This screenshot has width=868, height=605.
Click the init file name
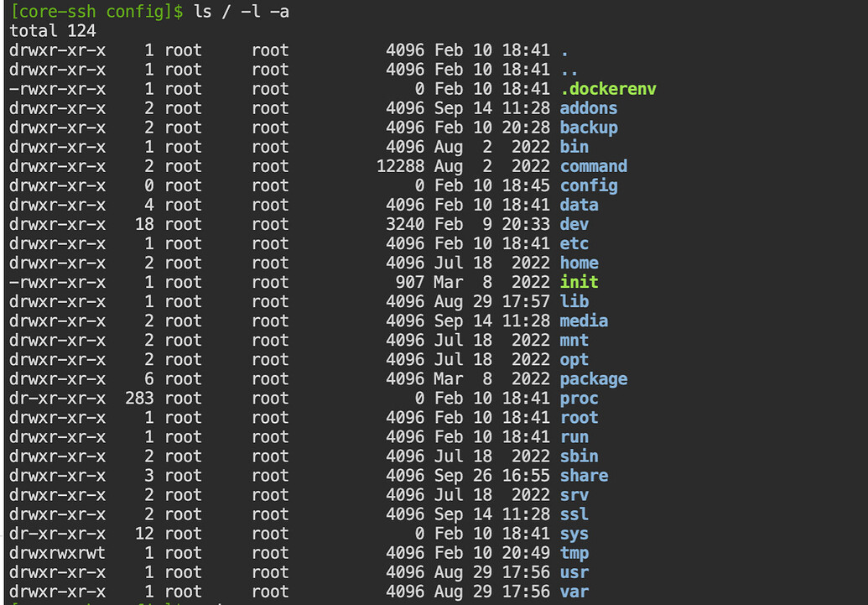(580, 282)
